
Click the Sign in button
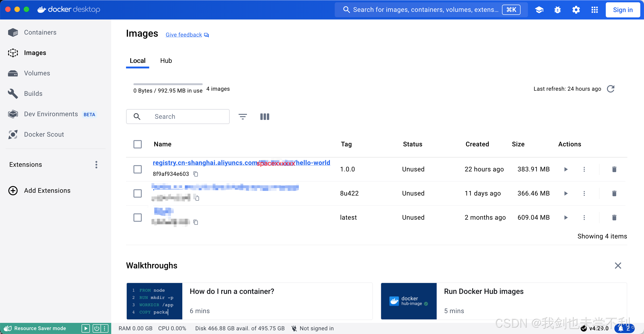pyautogui.click(x=622, y=10)
